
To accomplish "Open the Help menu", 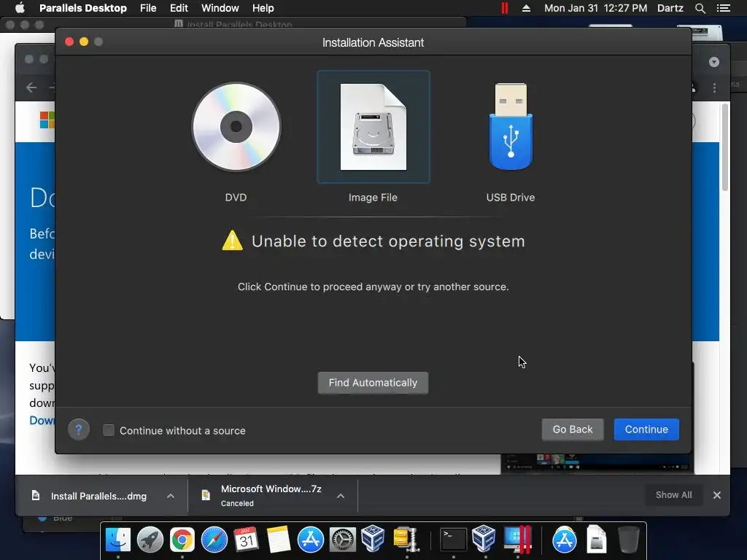I will 263,8.
